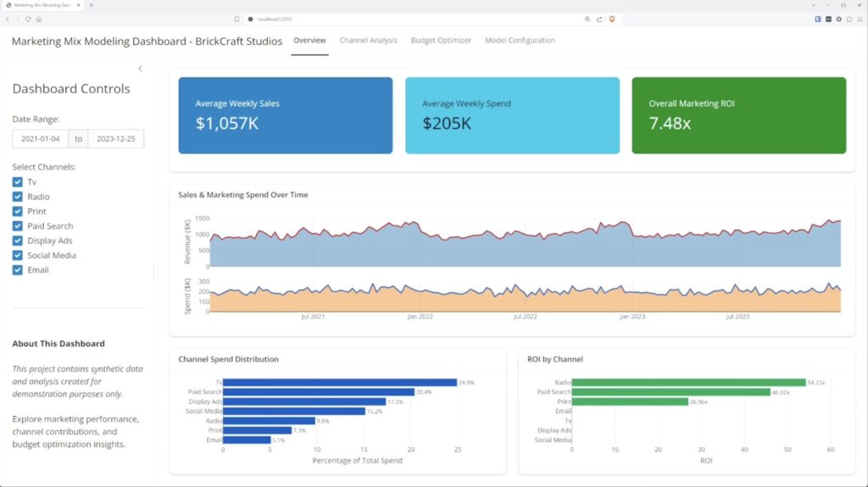Click the share icon in address bar
The image size is (868, 487).
click(x=599, y=19)
